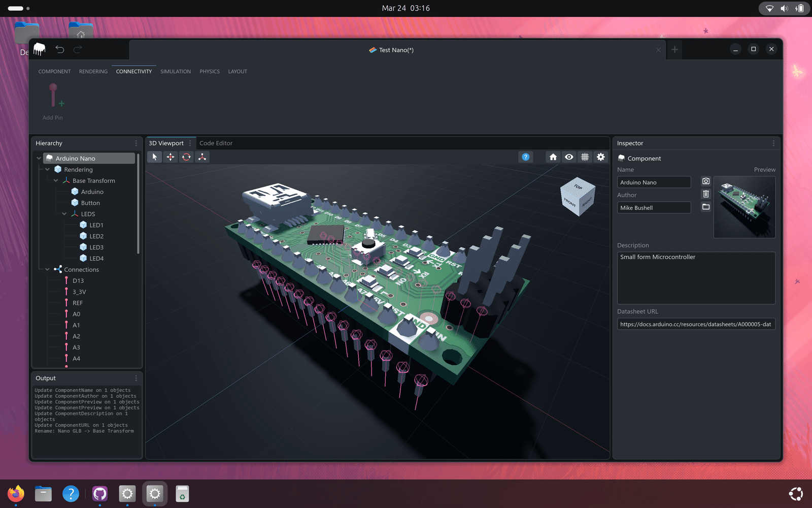Click the component preview thumbnail
812x508 pixels.
(745, 207)
